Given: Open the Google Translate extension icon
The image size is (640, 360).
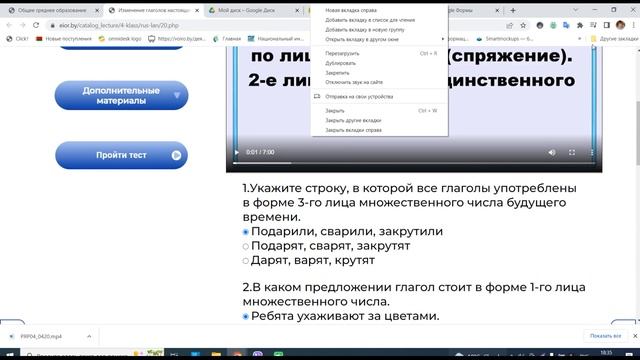Looking at the screenshot, I should [x=566, y=25].
